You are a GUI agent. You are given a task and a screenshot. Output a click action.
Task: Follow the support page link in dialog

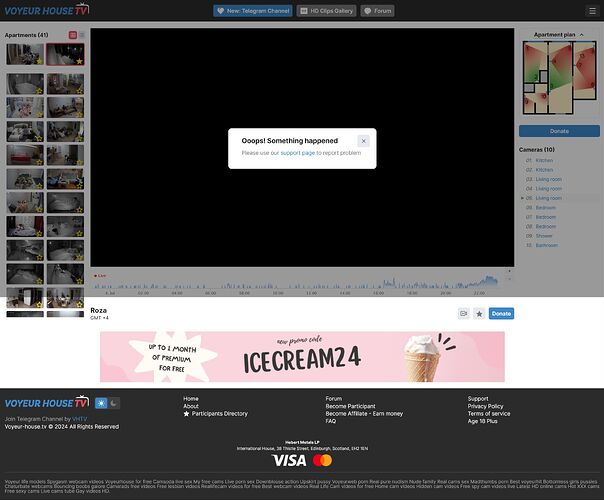click(x=297, y=153)
